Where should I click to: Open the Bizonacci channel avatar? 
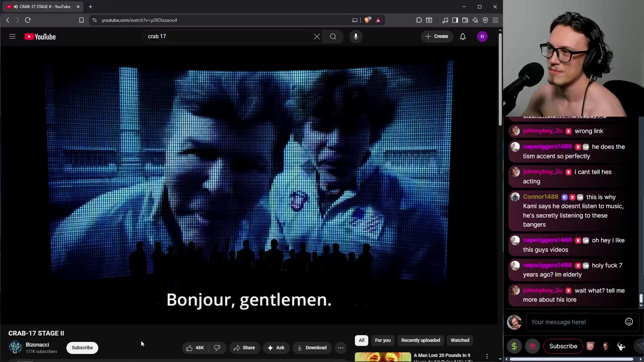coord(15,347)
